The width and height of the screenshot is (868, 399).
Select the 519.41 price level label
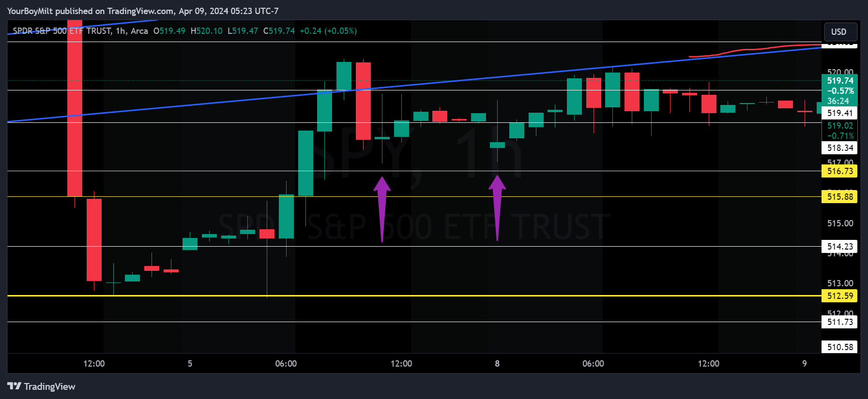click(839, 113)
